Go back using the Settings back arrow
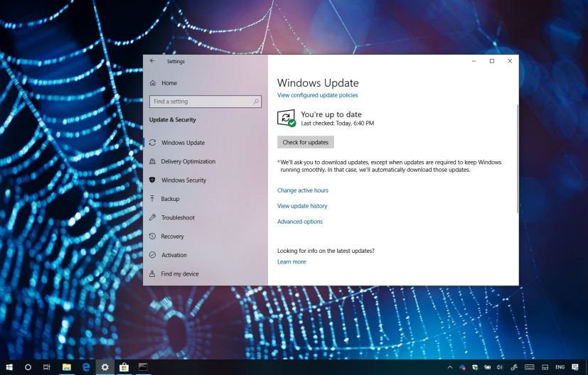The image size is (588, 375). point(152,61)
